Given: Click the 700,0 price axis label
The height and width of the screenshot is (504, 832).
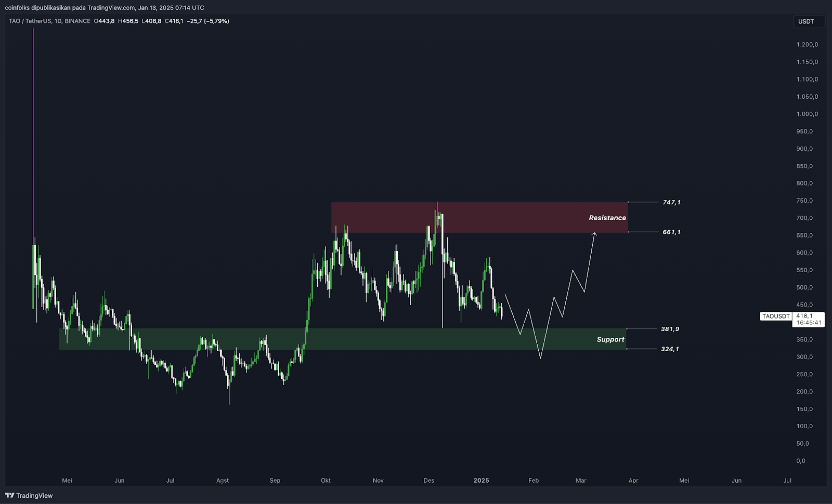Looking at the screenshot, I should 804,218.
